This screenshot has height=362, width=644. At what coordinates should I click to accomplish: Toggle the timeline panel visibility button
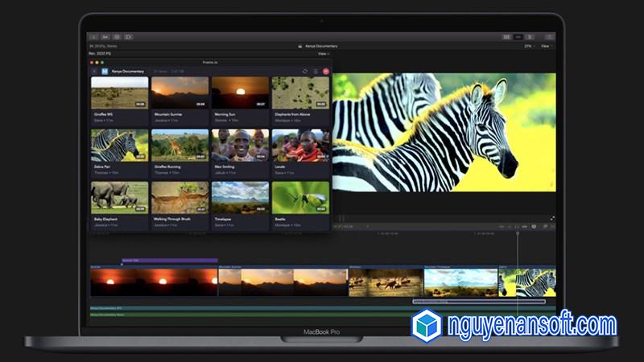[x=518, y=37]
